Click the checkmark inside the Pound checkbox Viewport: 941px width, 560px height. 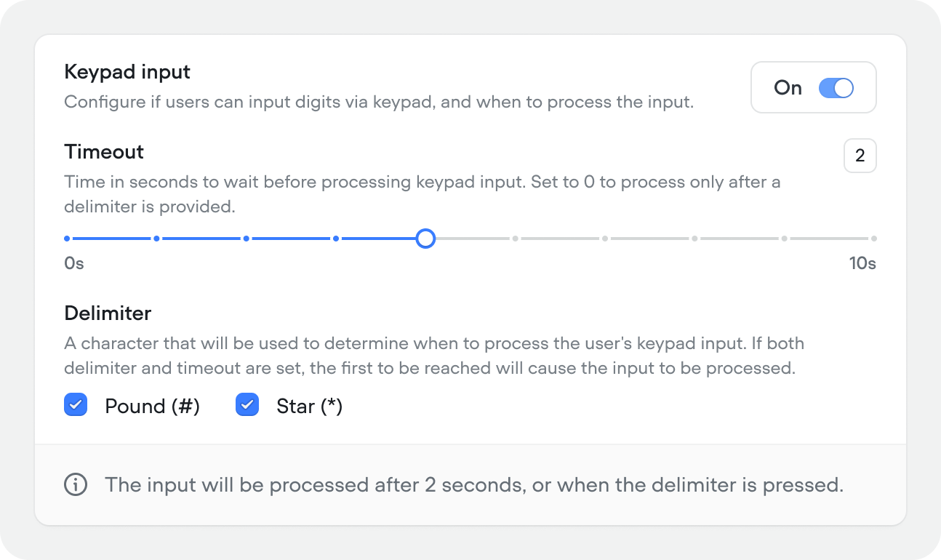(x=76, y=404)
